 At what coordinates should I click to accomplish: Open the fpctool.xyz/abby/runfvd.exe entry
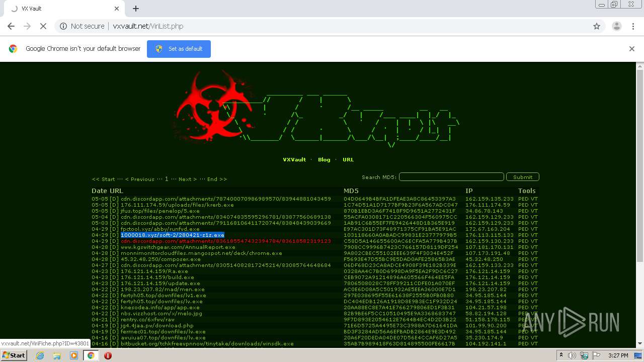(x=160, y=229)
